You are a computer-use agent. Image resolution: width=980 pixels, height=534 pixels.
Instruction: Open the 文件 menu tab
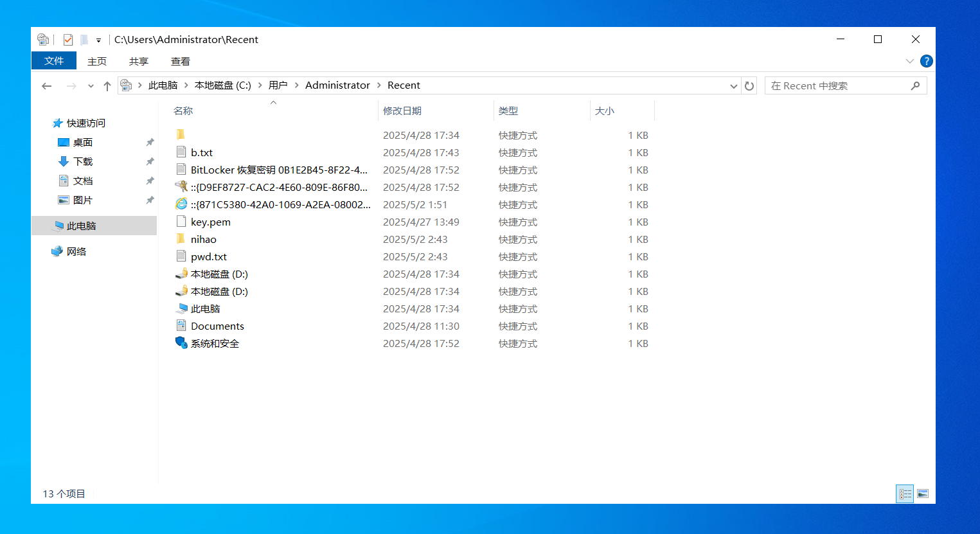(x=54, y=61)
